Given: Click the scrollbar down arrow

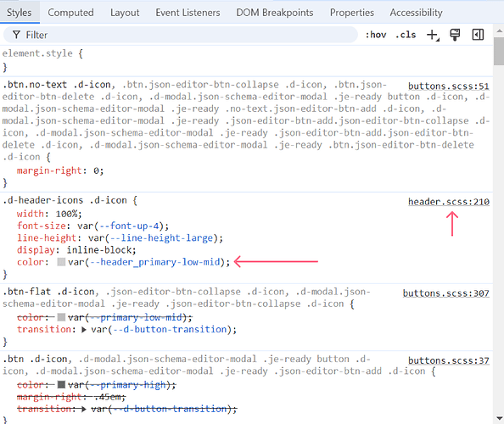Looking at the screenshot, I should (x=499, y=419).
